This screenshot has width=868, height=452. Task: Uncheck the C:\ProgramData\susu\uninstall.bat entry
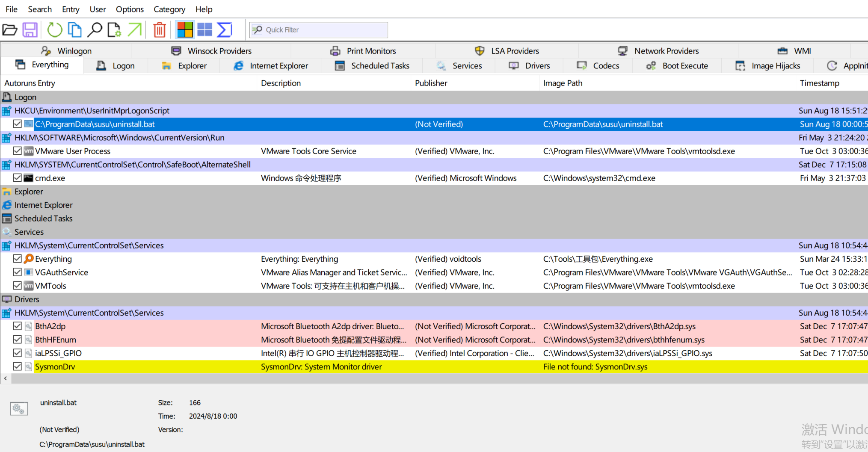(18, 124)
